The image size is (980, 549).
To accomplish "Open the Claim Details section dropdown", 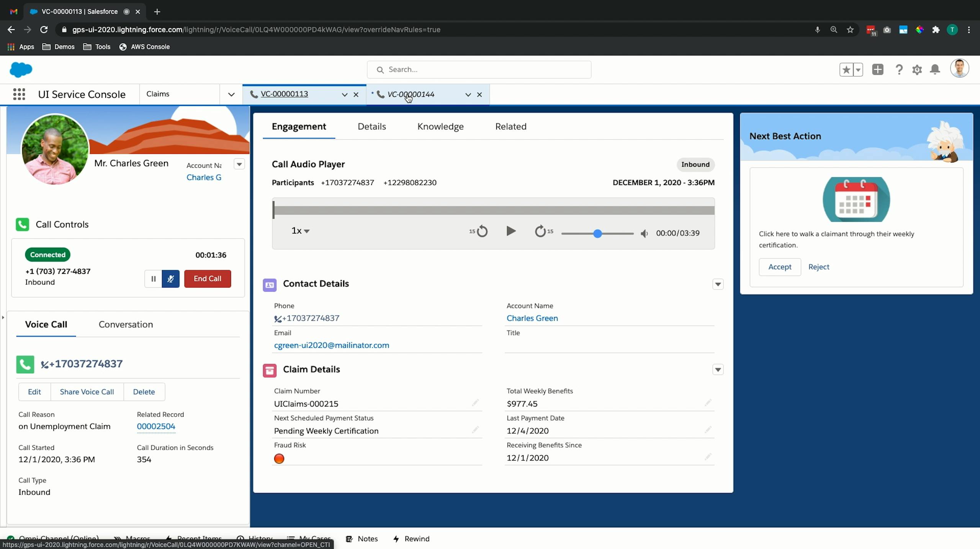I will click(718, 369).
